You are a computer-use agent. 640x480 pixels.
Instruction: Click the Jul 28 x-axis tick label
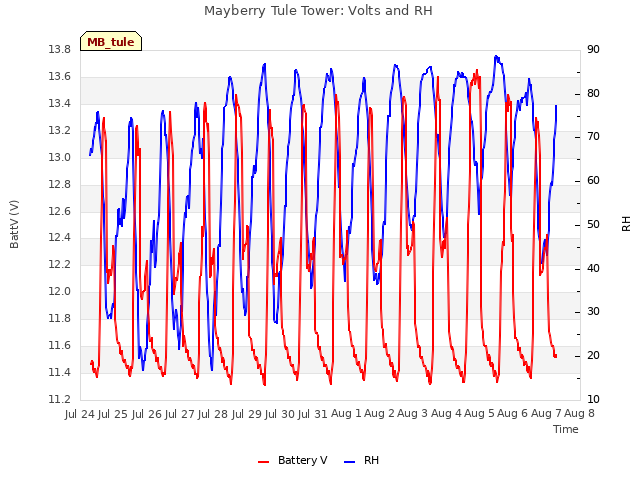pos(213,414)
